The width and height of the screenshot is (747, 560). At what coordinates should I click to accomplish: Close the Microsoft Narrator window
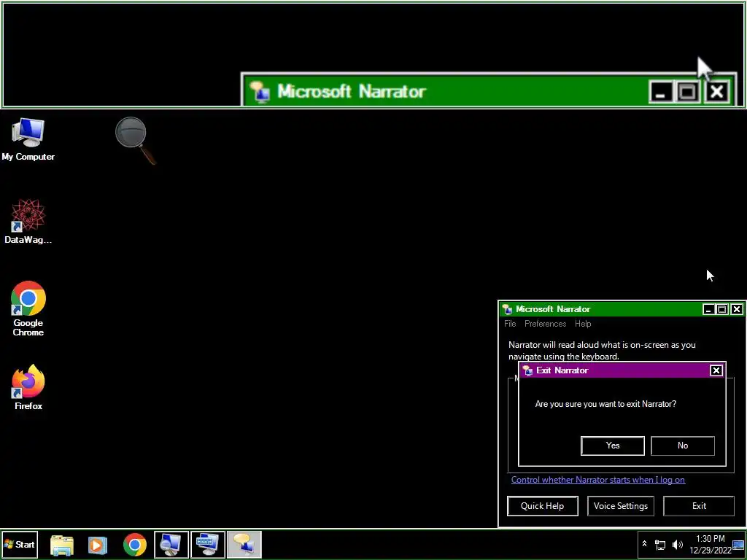point(737,309)
